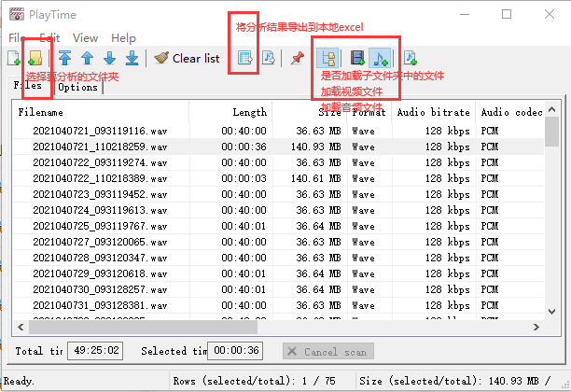Click the Add files icon
Image resolution: width=571 pixels, height=392 pixels.
[14, 58]
